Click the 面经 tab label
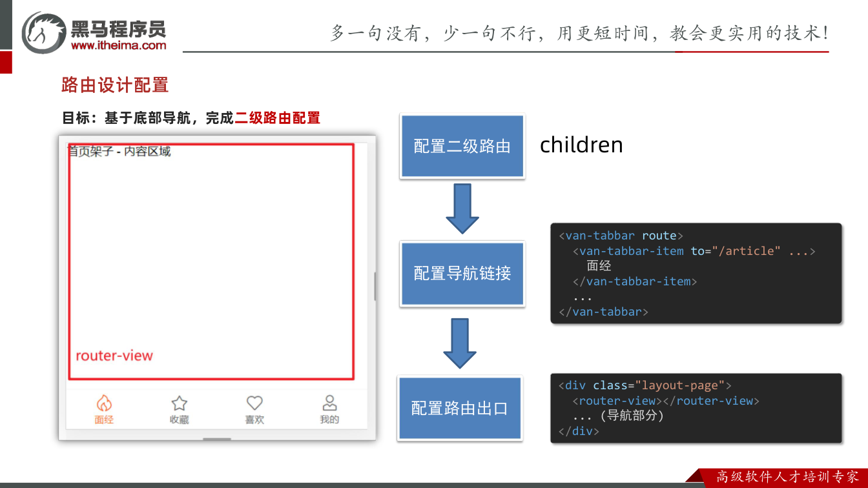The height and width of the screenshot is (488, 868). [104, 420]
